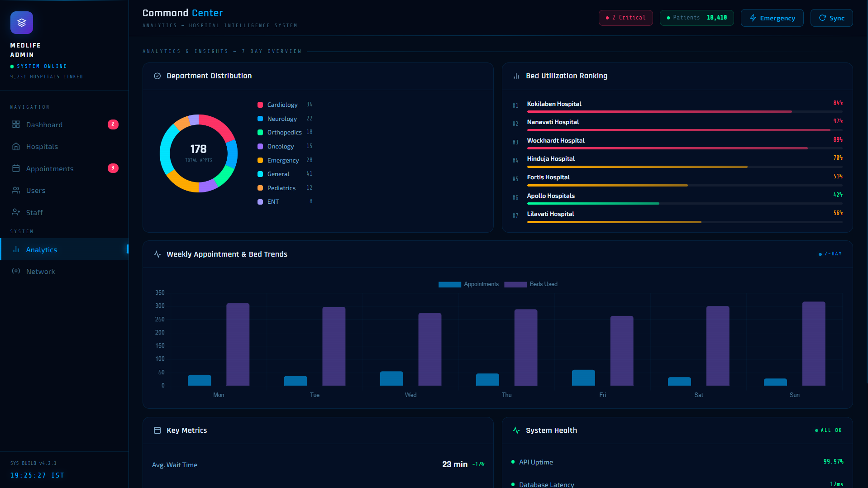Click the General legend color swatch

260,174
